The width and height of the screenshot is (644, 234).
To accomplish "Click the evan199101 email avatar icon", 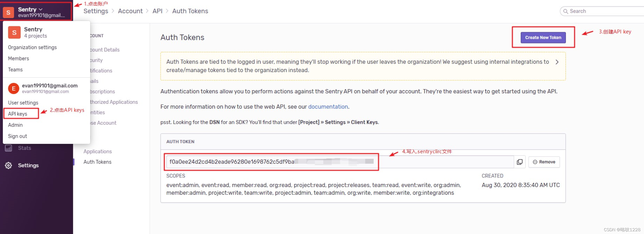I will coord(14,88).
